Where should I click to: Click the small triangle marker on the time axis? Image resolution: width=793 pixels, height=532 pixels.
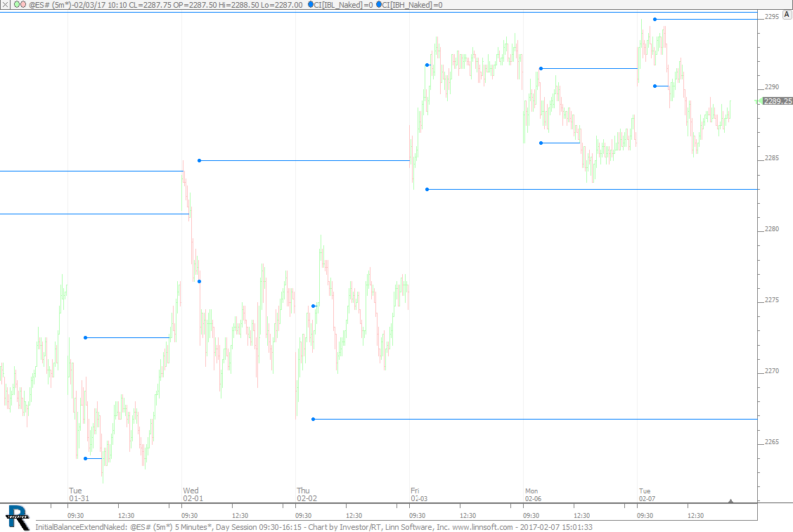(730, 501)
